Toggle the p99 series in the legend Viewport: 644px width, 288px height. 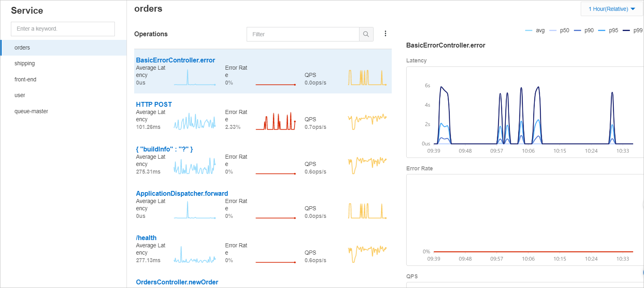coord(633,30)
